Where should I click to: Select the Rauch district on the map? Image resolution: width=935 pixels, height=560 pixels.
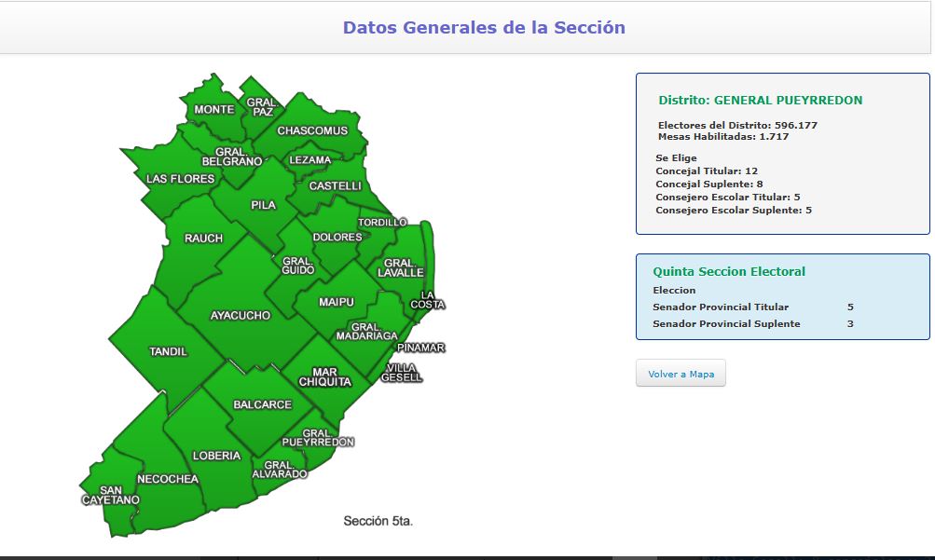click(x=203, y=238)
